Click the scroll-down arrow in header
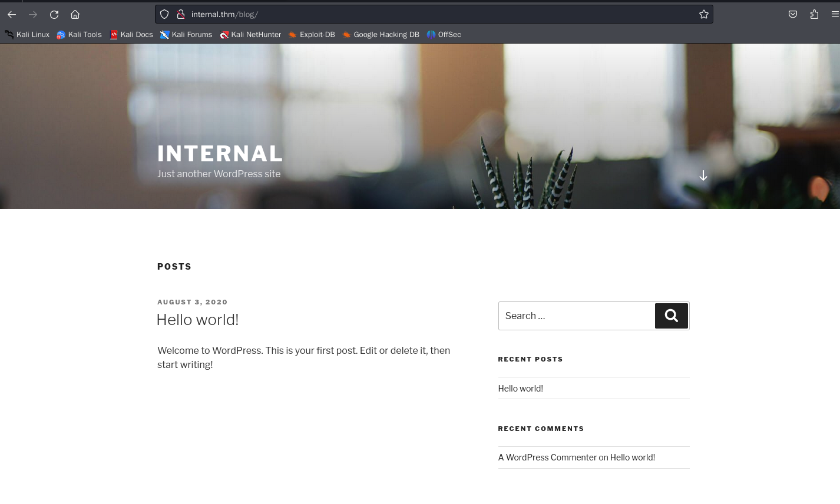The height and width of the screenshot is (504, 840). tap(703, 175)
